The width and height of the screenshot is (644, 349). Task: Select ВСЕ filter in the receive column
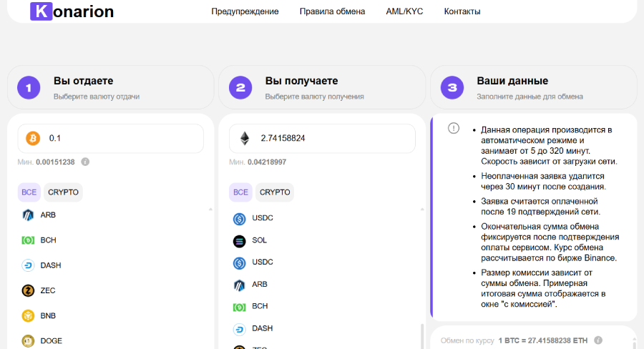(x=240, y=192)
